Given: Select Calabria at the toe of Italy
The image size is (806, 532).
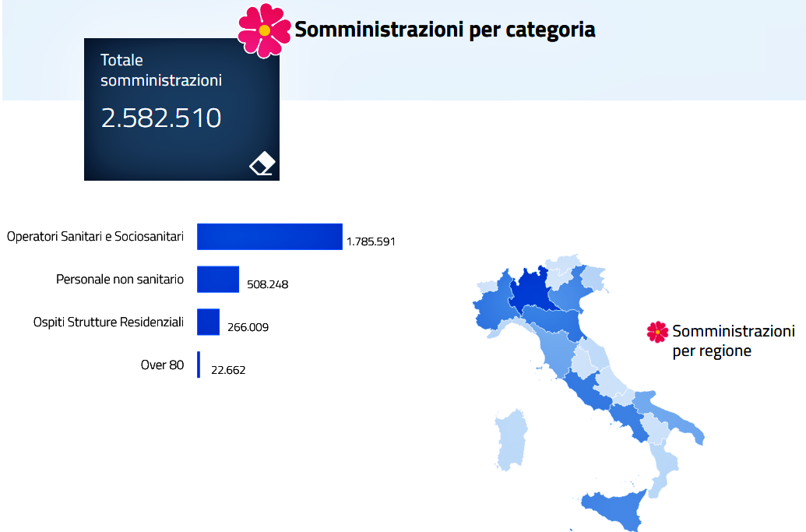Looking at the screenshot, I should (662, 470).
